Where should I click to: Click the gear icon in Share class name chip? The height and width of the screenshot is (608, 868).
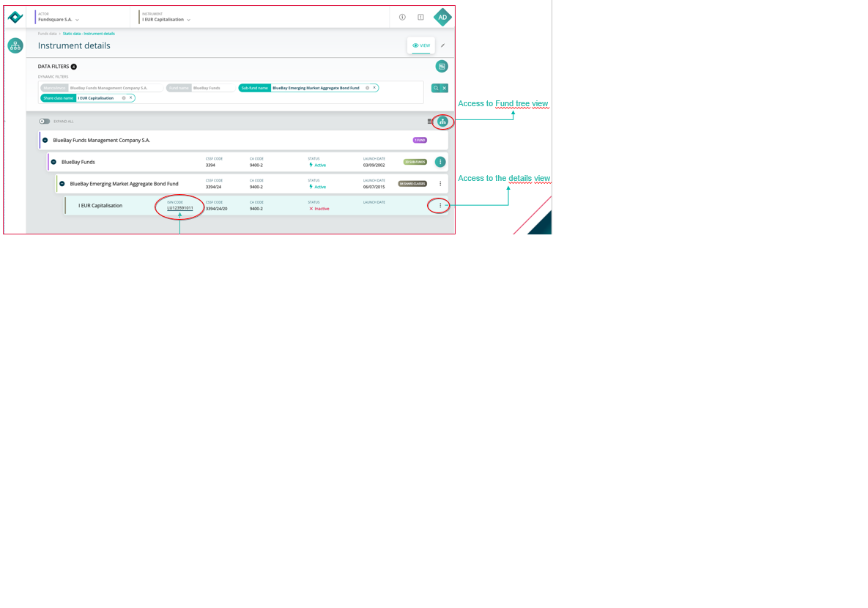(124, 98)
